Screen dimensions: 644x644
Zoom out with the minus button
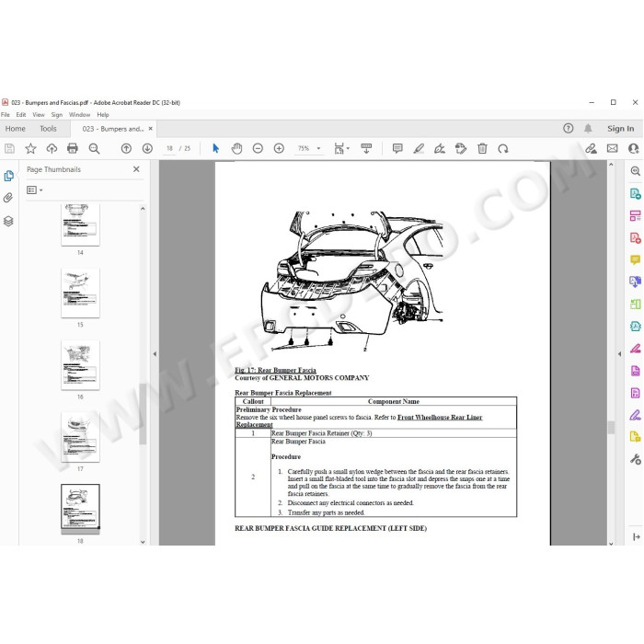pyautogui.click(x=258, y=149)
